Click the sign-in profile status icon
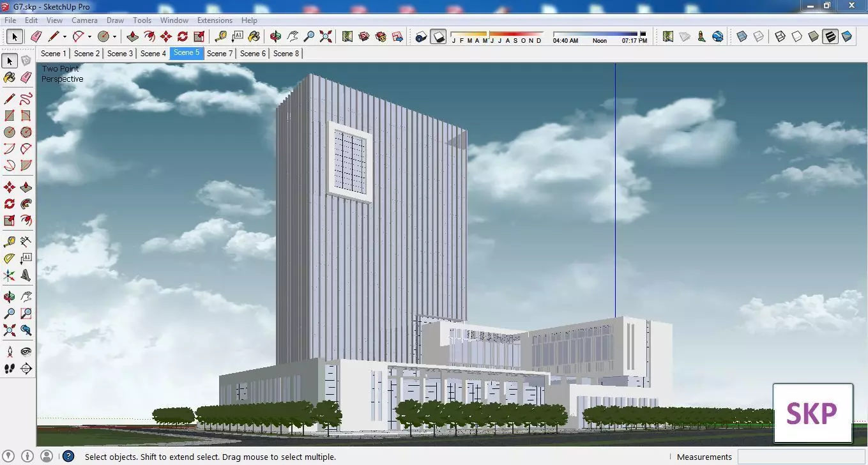The width and height of the screenshot is (868, 465). [47, 456]
